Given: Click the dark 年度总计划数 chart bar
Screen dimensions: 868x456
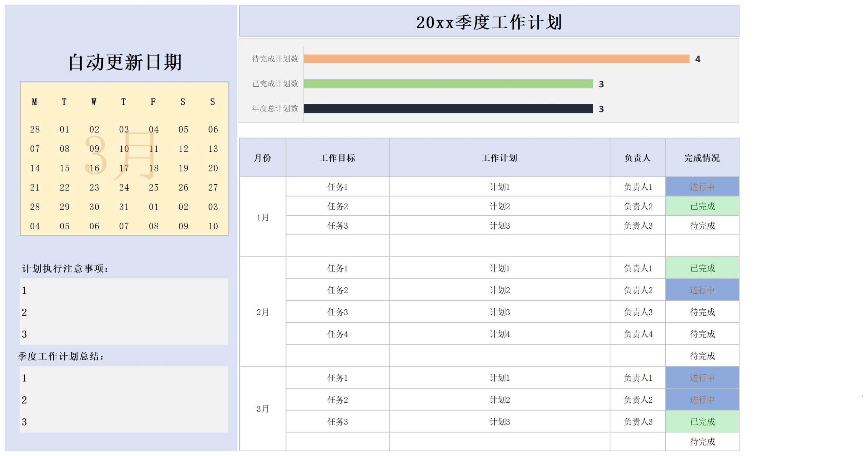Looking at the screenshot, I should click(x=448, y=108).
